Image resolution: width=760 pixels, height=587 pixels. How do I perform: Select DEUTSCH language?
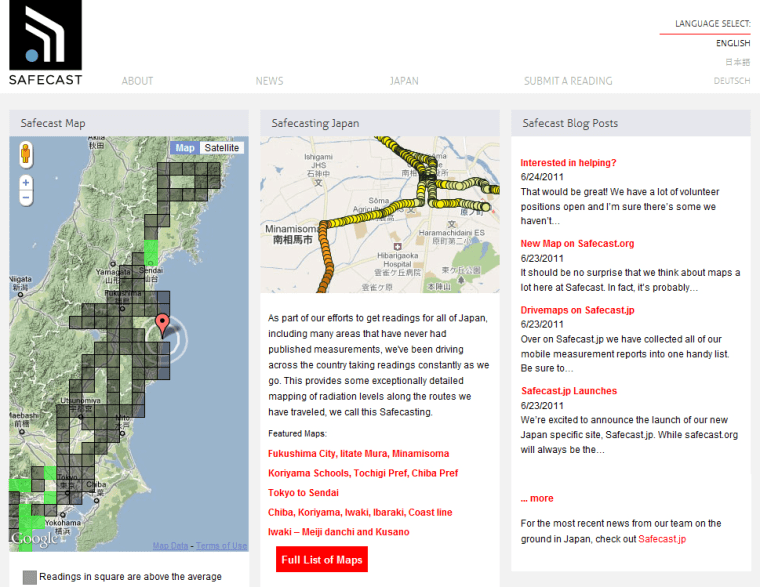tap(732, 81)
